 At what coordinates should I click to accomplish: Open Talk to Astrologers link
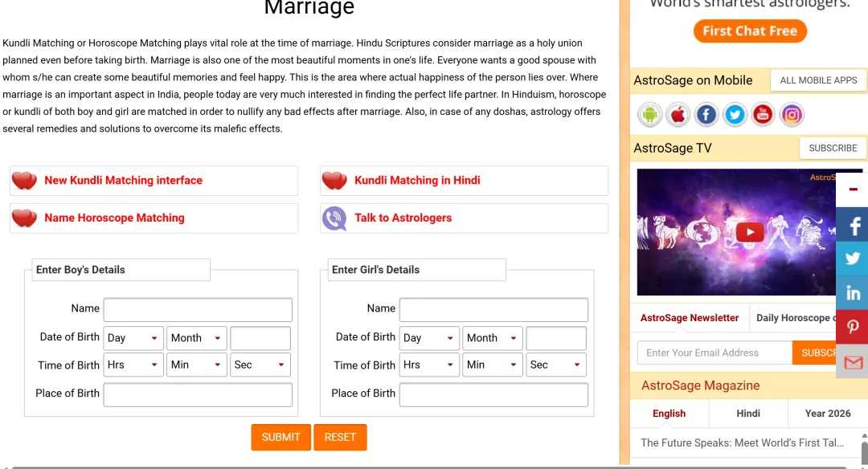pyautogui.click(x=403, y=218)
